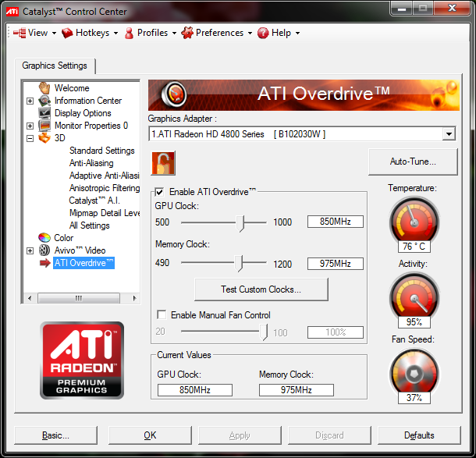The width and height of the screenshot is (476, 458).
Task: Check Enable Manual Fan Control
Action: click(162, 314)
